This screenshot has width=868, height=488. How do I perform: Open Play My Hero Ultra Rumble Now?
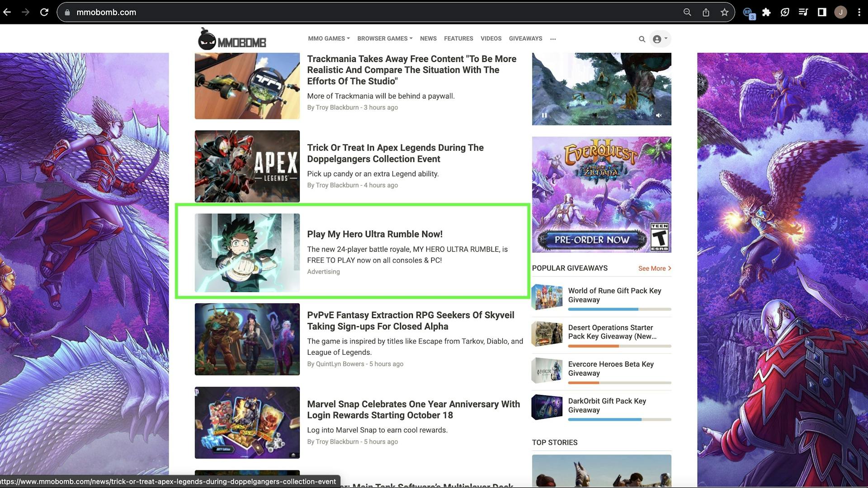[x=375, y=234]
